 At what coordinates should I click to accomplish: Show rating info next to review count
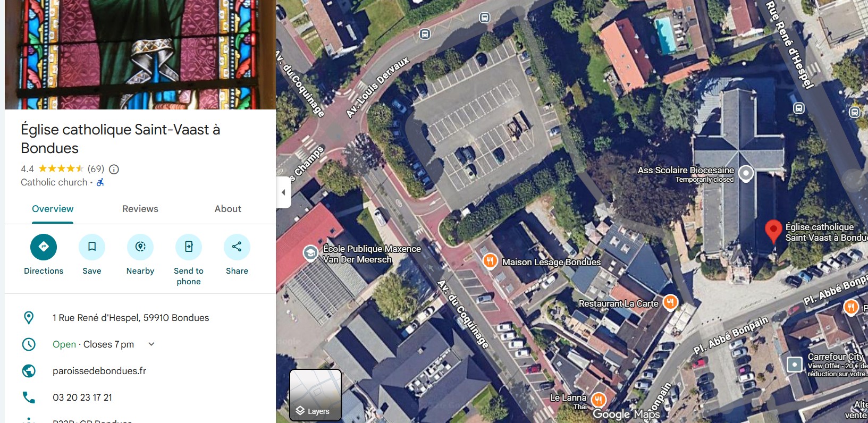point(114,170)
